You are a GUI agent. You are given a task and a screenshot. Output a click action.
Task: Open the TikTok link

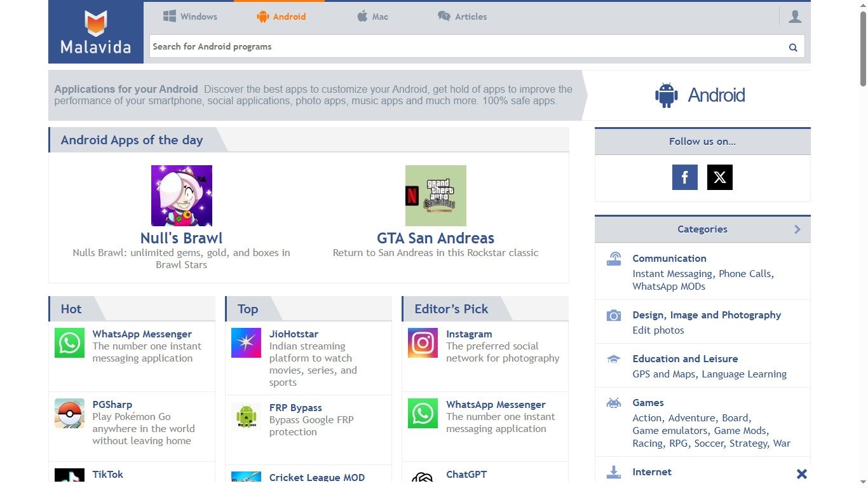pos(107,474)
